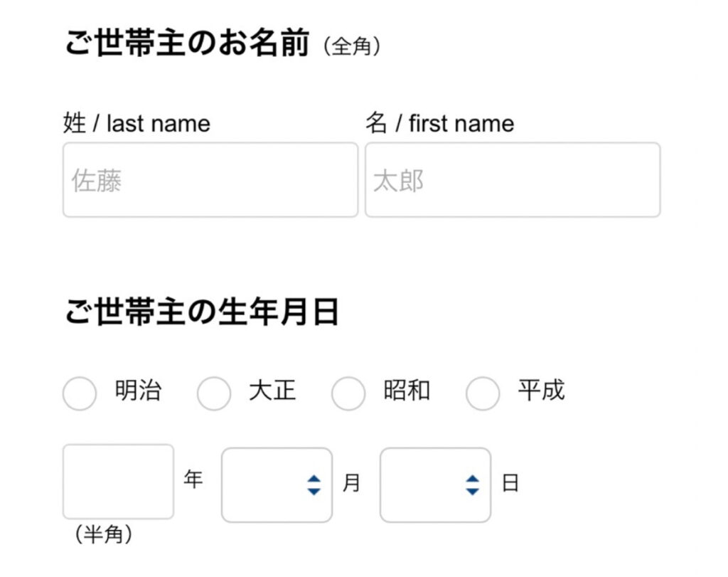Click the "名 / first name" label
Screen dimensions: 728x577
click(x=439, y=123)
